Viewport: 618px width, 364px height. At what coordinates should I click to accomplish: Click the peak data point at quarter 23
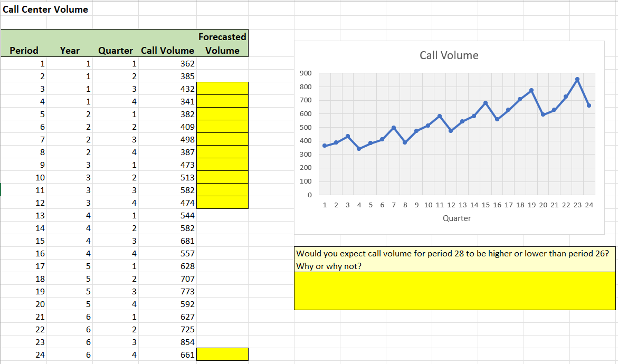pyautogui.click(x=577, y=79)
